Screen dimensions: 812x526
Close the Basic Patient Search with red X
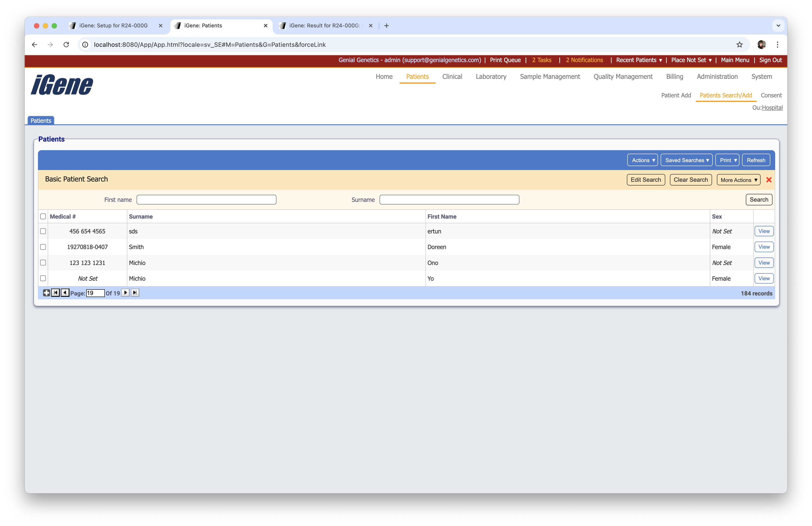(x=769, y=180)
